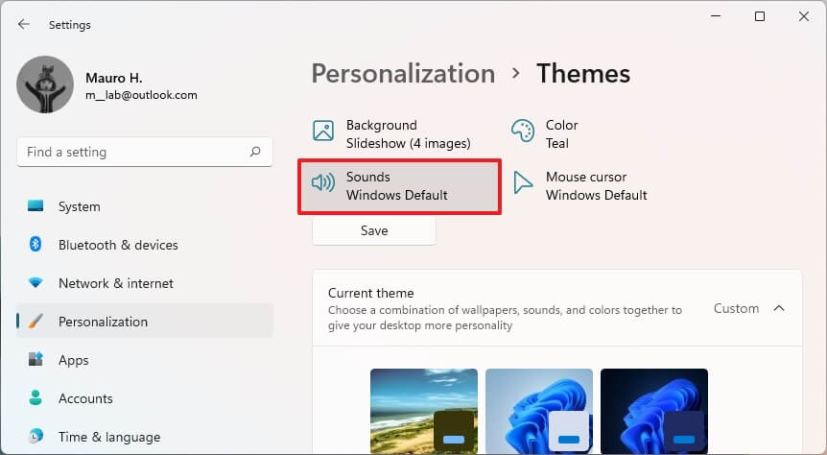The width and height of the screenshot is (827, 455).
Task: Open Time & language settings
Action: point(145,437)
